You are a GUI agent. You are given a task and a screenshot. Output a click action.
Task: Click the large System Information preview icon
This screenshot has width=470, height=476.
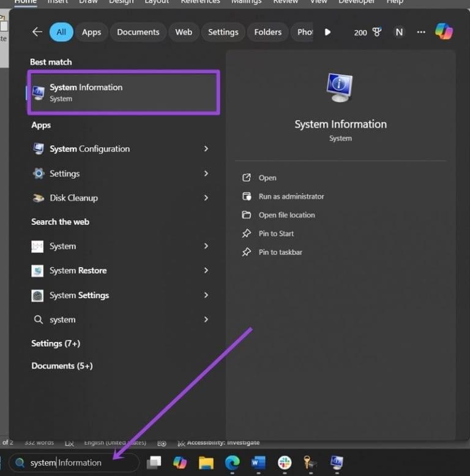[x=340, y=88]
